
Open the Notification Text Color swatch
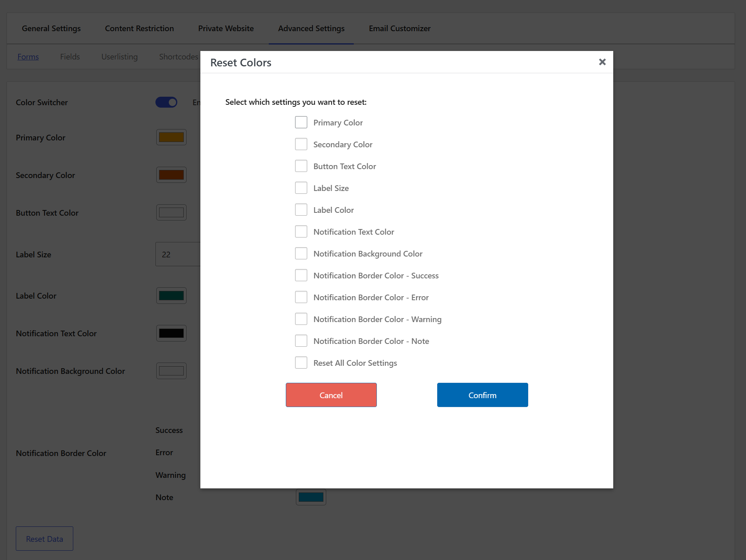coord(171,333)
